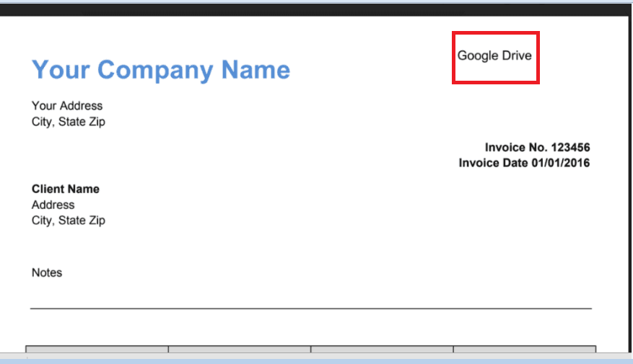Select the third table header cell
This screenshot has height=364, width=633.
tap(382, 350)
